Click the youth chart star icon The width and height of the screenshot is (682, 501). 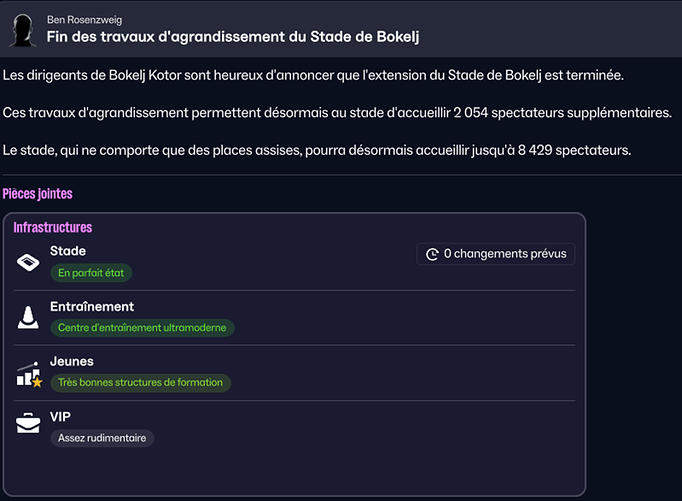(29, 374)
